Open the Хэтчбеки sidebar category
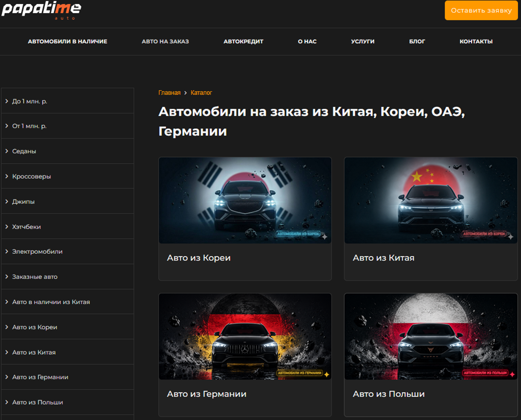 pyautogui.click(x=26, y=226)
